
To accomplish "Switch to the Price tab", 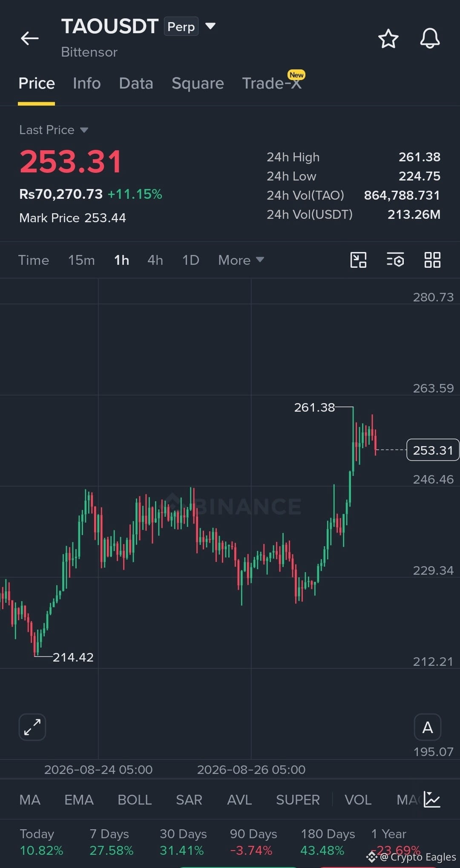I will pos(37,83).
